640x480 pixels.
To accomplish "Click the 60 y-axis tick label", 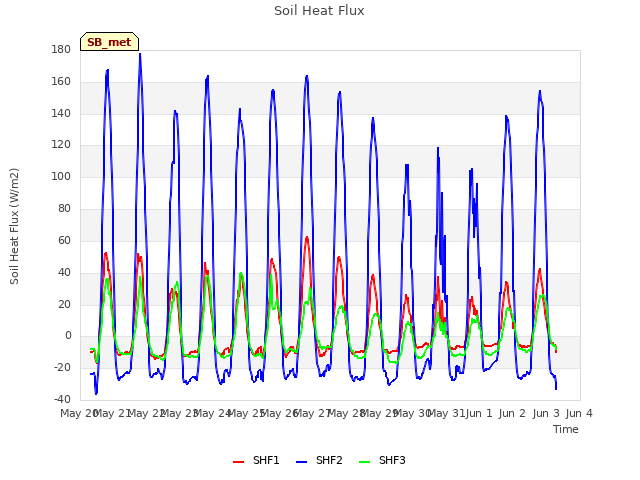I will click(x=64, y=240).
